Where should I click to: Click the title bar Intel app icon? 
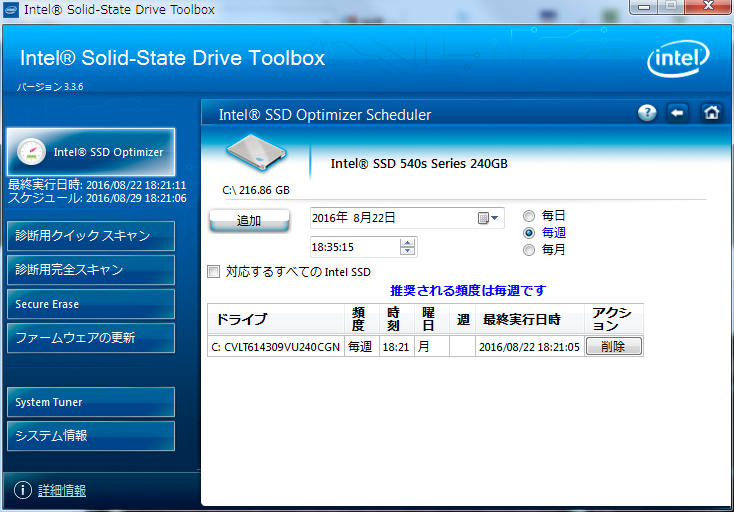(x=11, y=9)
